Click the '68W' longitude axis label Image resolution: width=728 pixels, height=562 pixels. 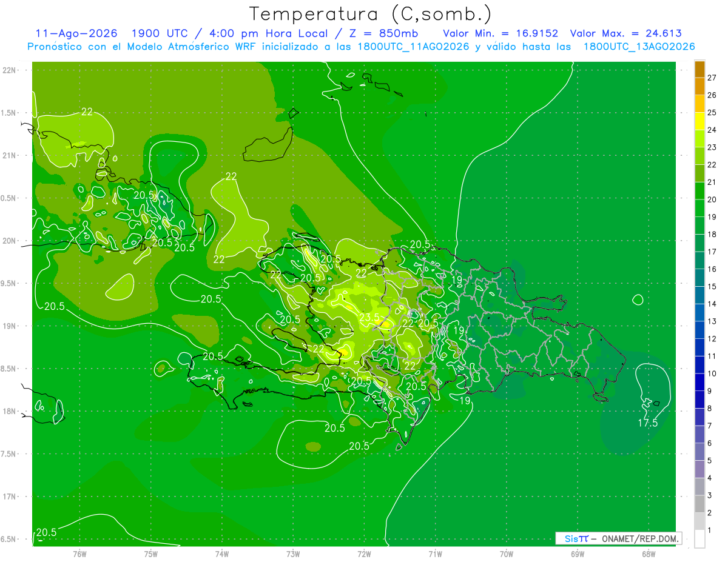(x=649, y=554)
